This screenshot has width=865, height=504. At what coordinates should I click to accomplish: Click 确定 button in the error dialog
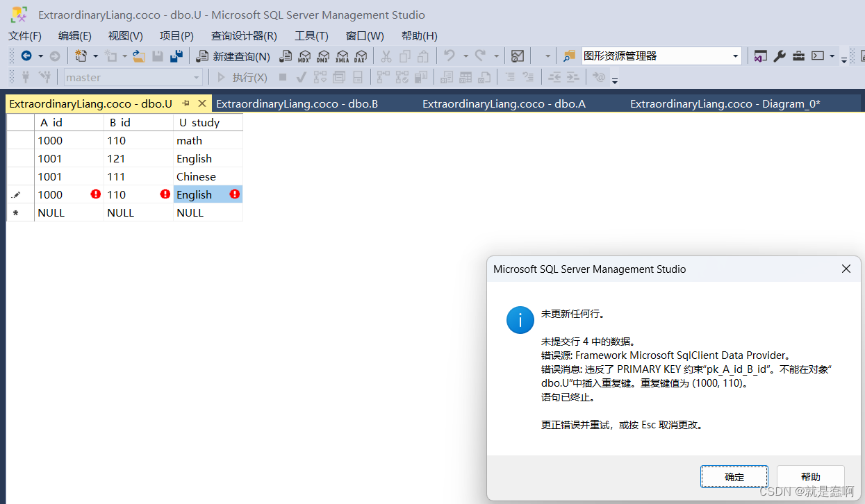coord(734,477)
